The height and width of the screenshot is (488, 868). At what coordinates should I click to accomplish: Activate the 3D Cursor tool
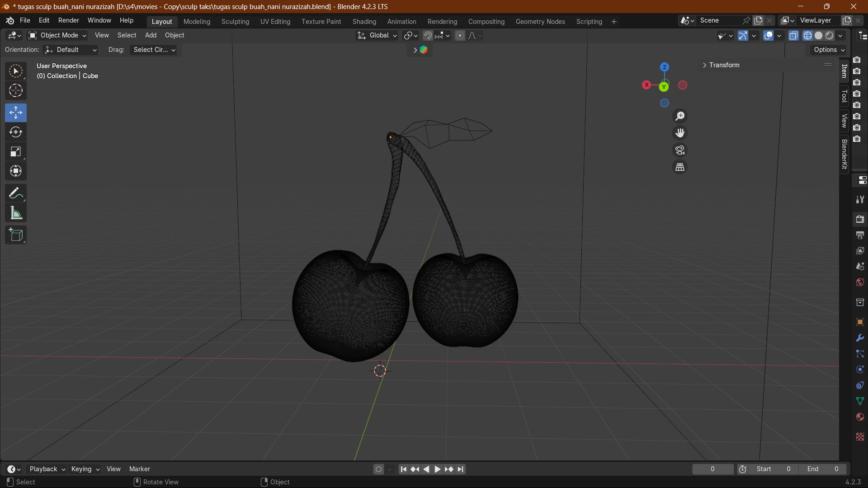[16, 91]
